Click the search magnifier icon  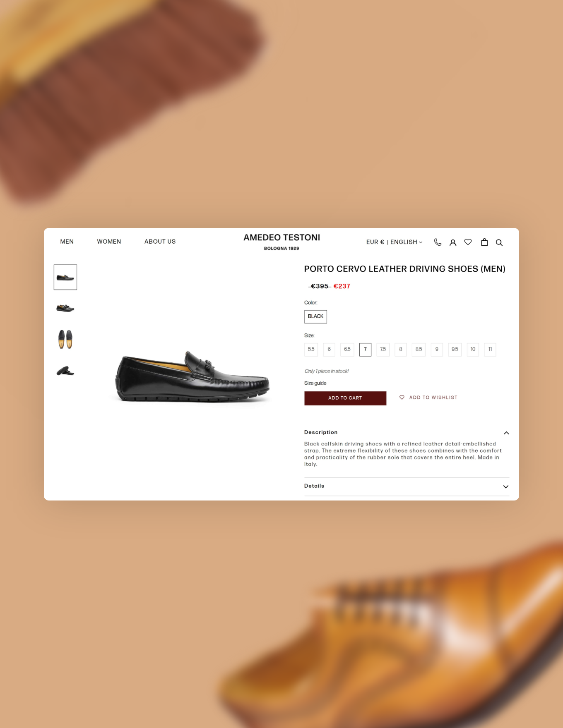tap(499, 243)
